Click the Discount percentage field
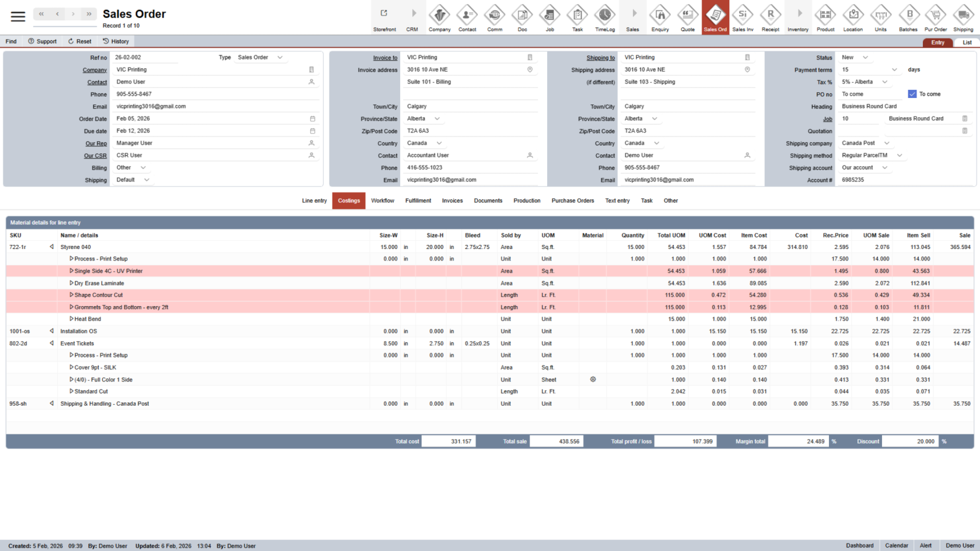 point(909,441)
